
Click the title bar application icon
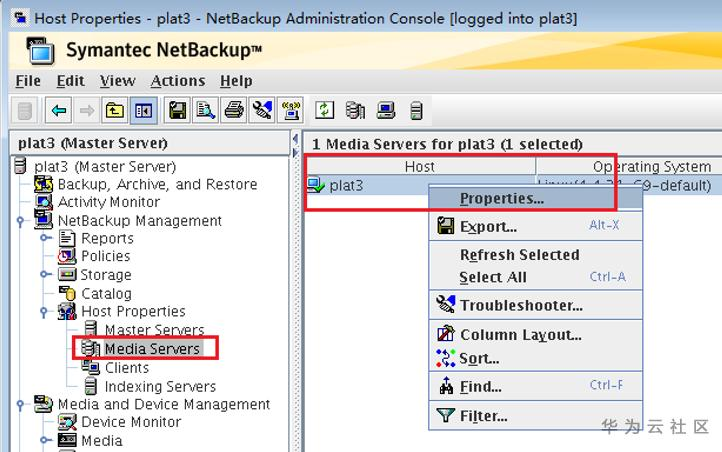point(20,18)
